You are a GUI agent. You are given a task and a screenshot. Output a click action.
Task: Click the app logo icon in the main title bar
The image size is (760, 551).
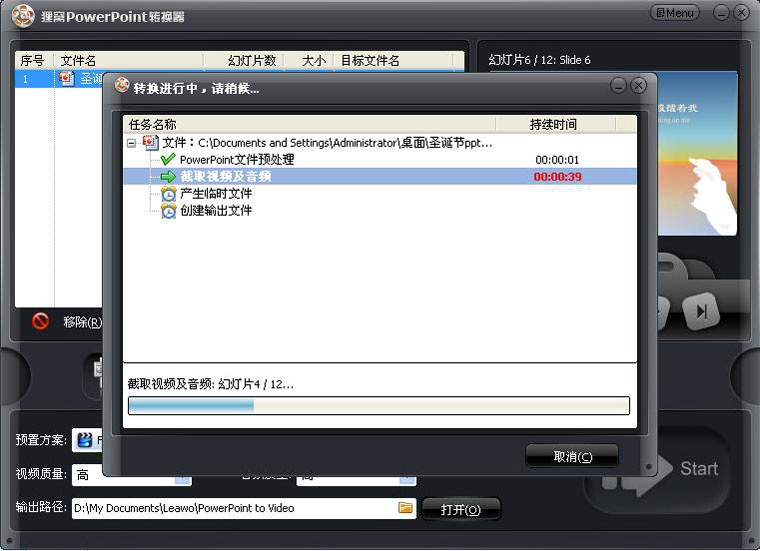[x=23, y=16]
